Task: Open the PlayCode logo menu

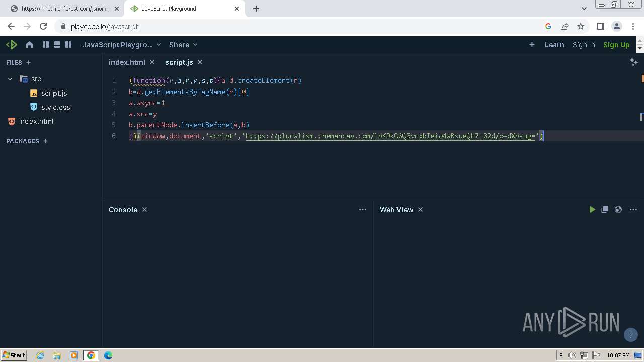Action: click(x=12, y=45)
